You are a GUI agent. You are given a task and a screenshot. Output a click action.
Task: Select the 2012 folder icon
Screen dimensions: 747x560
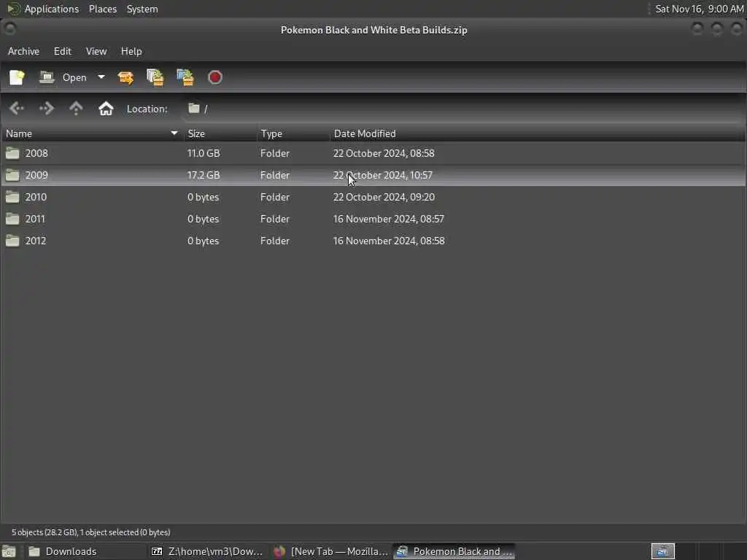(x=12, y=241)
